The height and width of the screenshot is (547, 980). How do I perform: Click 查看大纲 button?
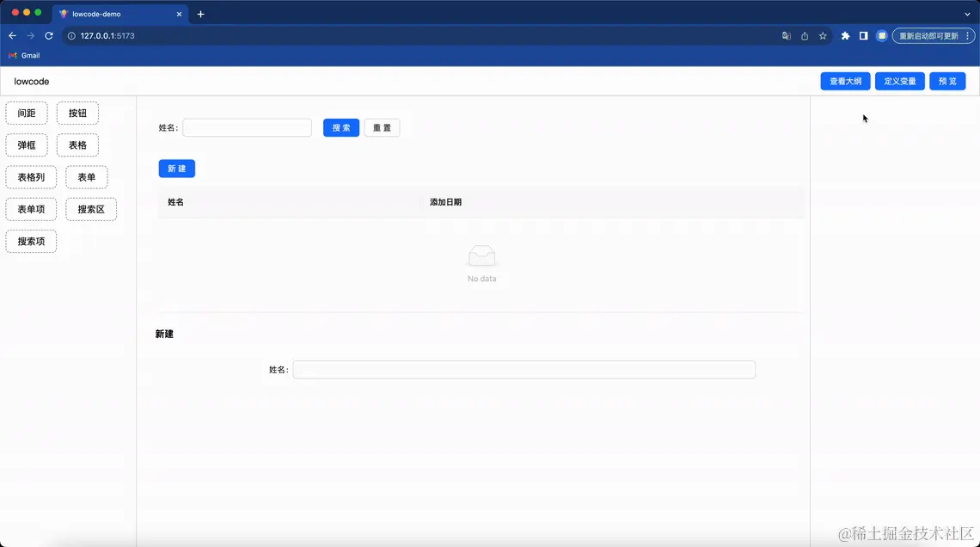(845, 81)
